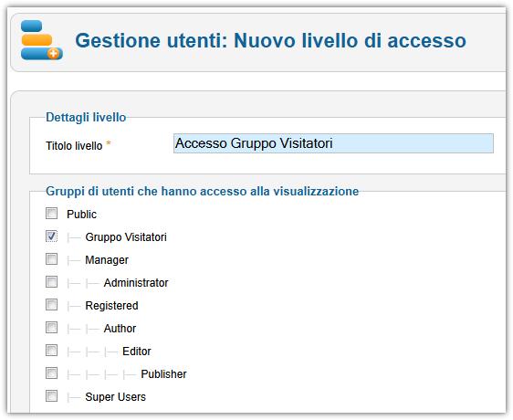Click the Gruppi di utenti legend heading
Viewport: 513px width, 420px height.
click(x=203, y=191)
